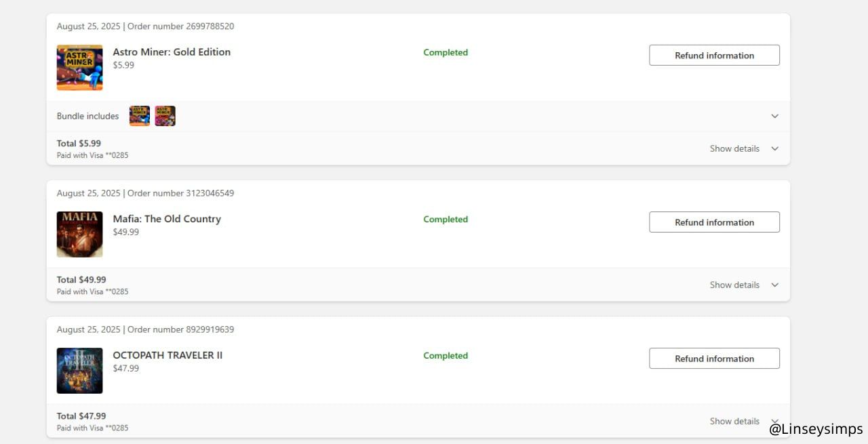This screenshot has width=868, height=444.
Task: Select the OCTOPATH TRAVELER II cover image
Action: (x=79, y=371)
